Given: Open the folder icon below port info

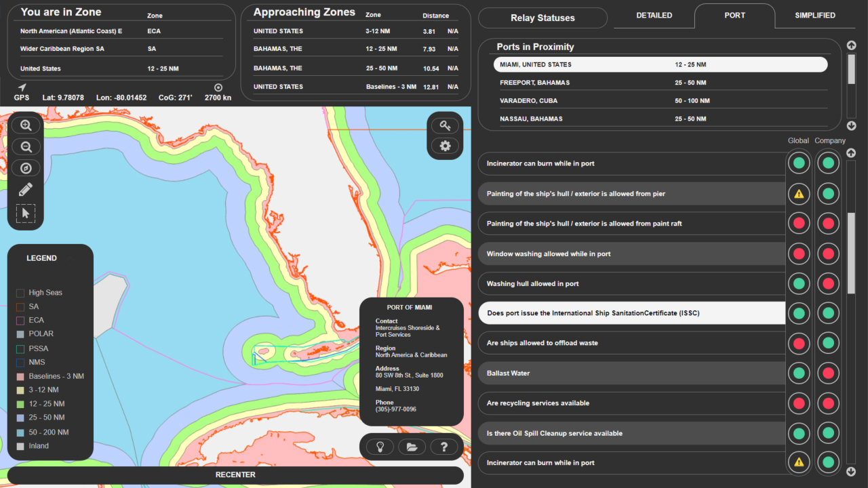Looking at the screenshot, I should coord(412,447).
